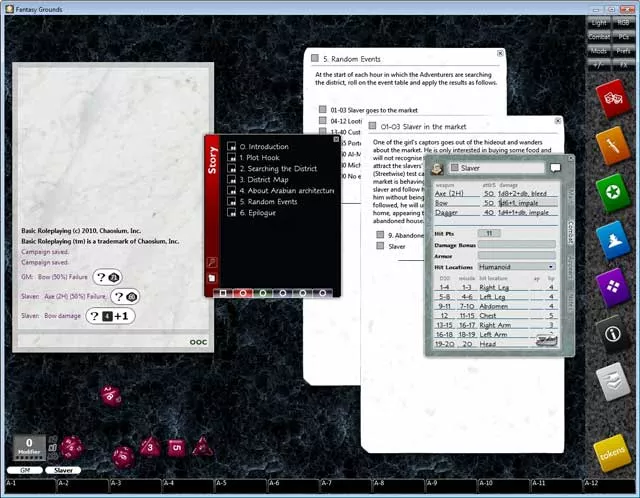Open the link icon beside 6. Epilogue

tap(231, 212)
